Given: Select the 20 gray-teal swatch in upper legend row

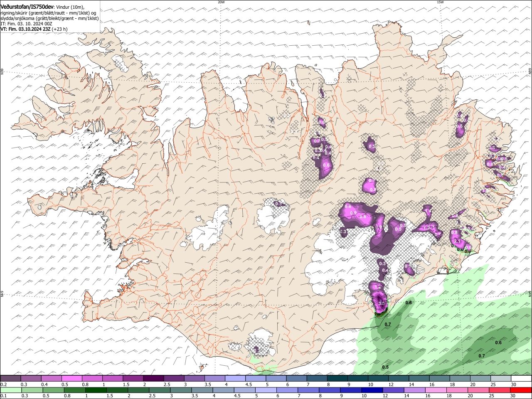Looking at the screenshot, I should [x=481, y=378].
